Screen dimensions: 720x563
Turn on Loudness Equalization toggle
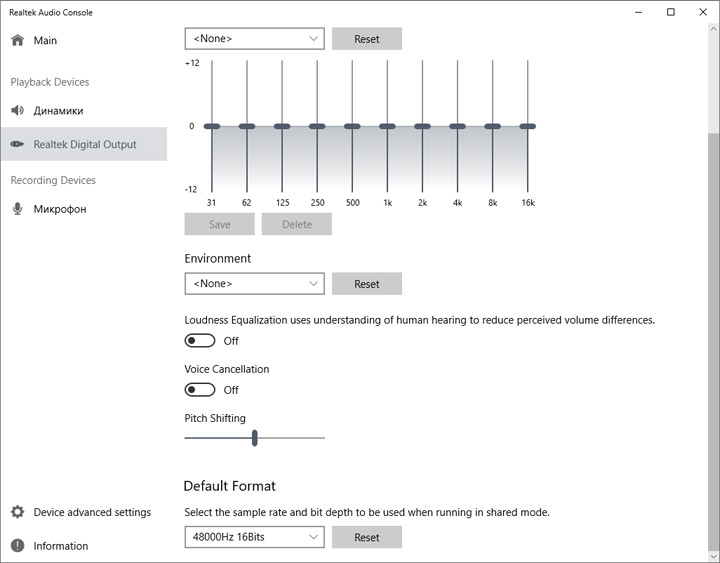tap(200, 341)
